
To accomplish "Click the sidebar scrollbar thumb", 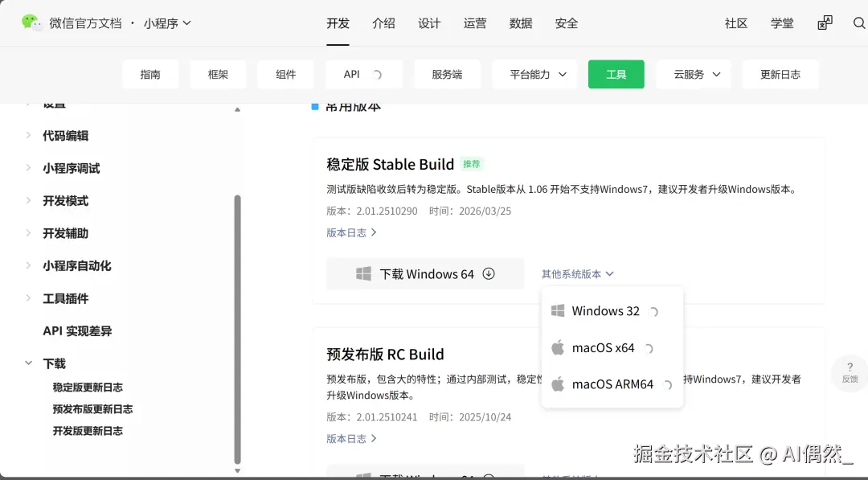I will tap(237, 330).
